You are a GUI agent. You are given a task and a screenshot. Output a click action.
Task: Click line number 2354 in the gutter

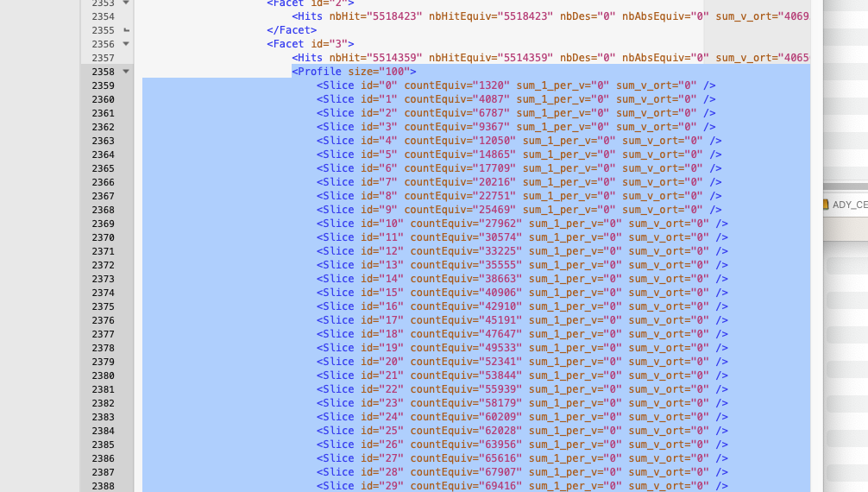coord(103,16)
